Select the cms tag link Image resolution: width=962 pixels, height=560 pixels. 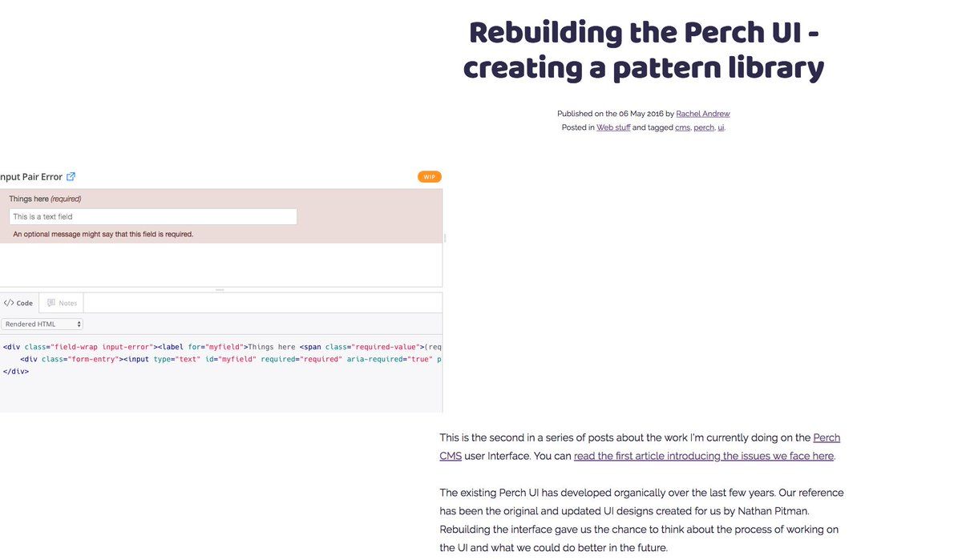(682, 127)
